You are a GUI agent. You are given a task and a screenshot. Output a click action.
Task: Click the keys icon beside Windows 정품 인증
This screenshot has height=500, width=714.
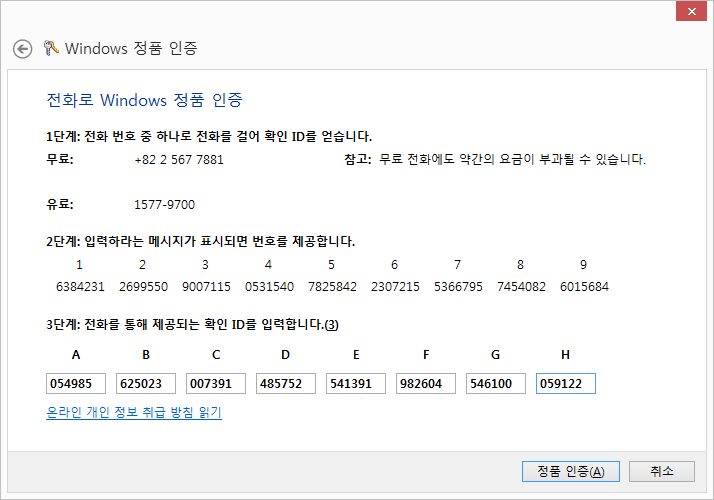[x=51, y=48]
